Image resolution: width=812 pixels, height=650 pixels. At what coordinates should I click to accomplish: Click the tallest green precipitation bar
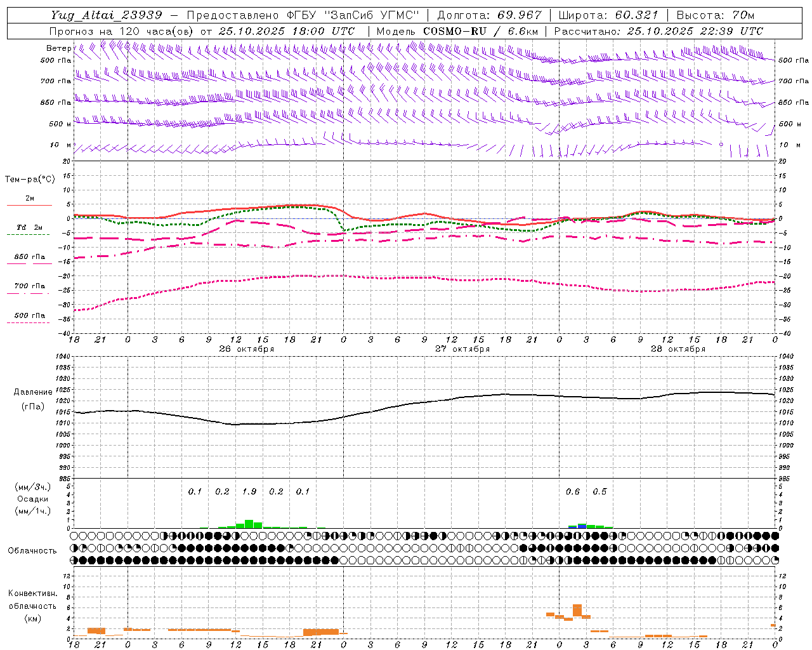coord(249,524)
